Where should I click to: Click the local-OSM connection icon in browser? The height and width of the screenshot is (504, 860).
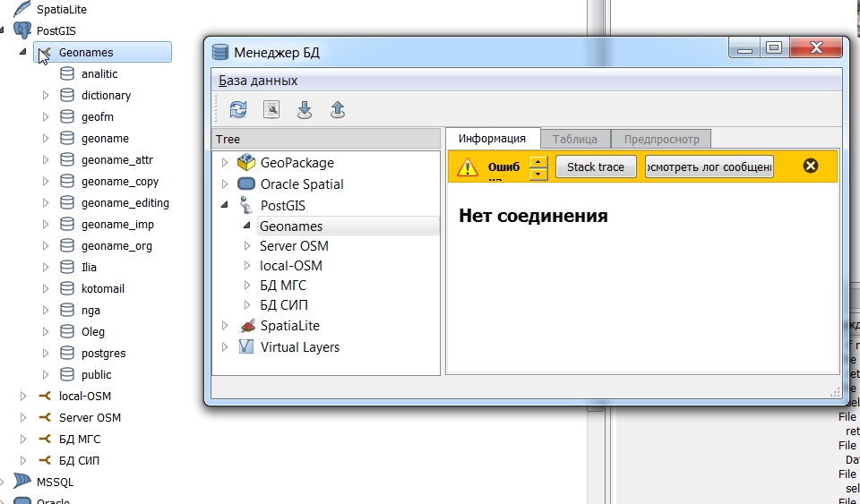(45, 396)
